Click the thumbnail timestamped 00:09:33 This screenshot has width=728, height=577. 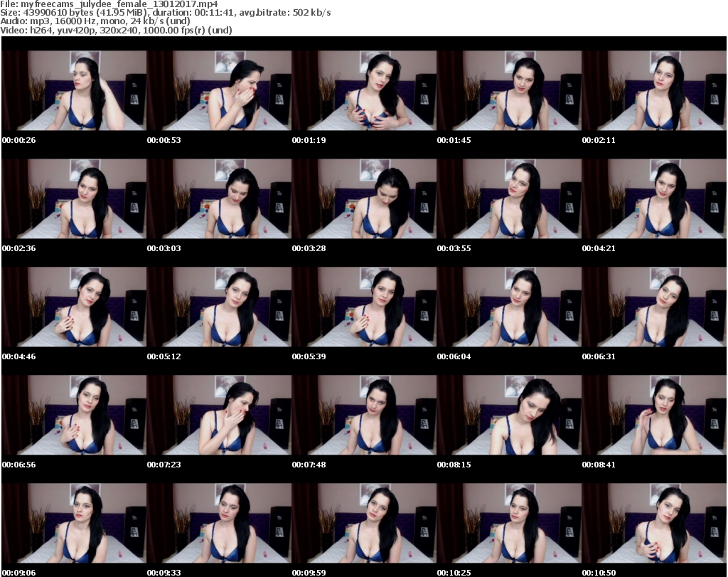click(x=219, y=524)
